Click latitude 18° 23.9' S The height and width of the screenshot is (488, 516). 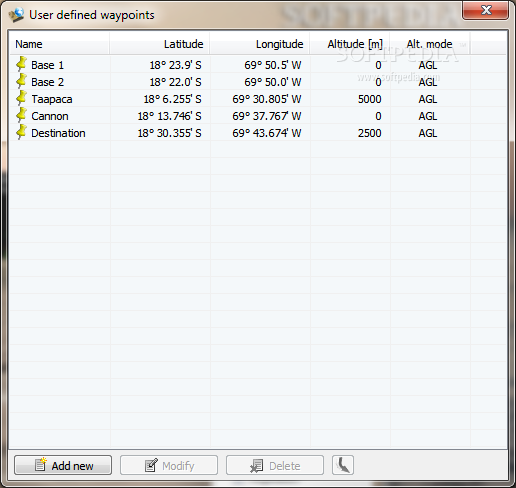175,65
